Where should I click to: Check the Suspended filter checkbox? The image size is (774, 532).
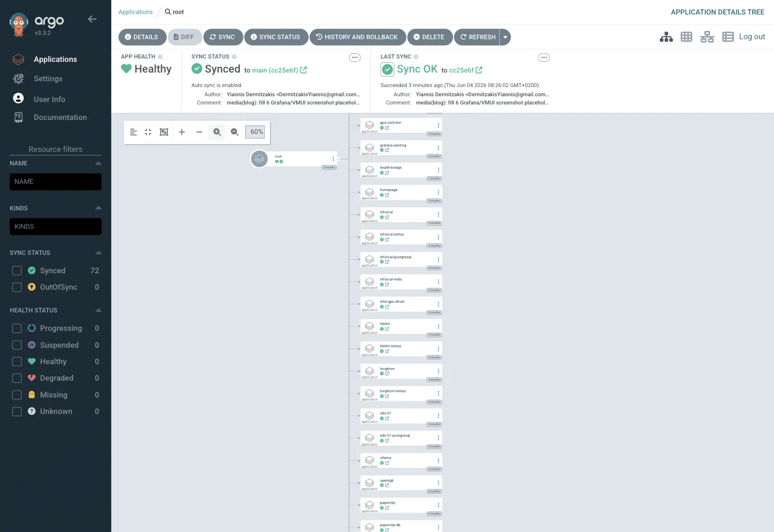17,345
